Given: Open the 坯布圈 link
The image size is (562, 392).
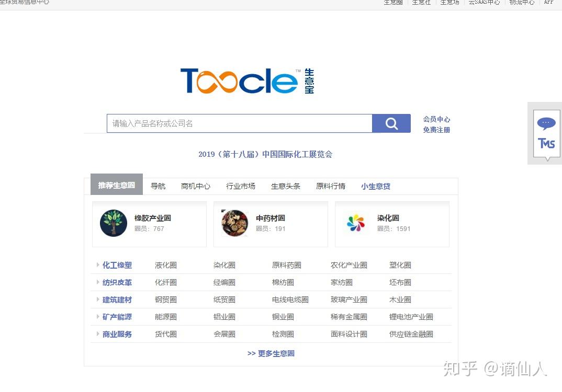Looking at the screenshot, I should pyautogui.click(x=400, y=282).
